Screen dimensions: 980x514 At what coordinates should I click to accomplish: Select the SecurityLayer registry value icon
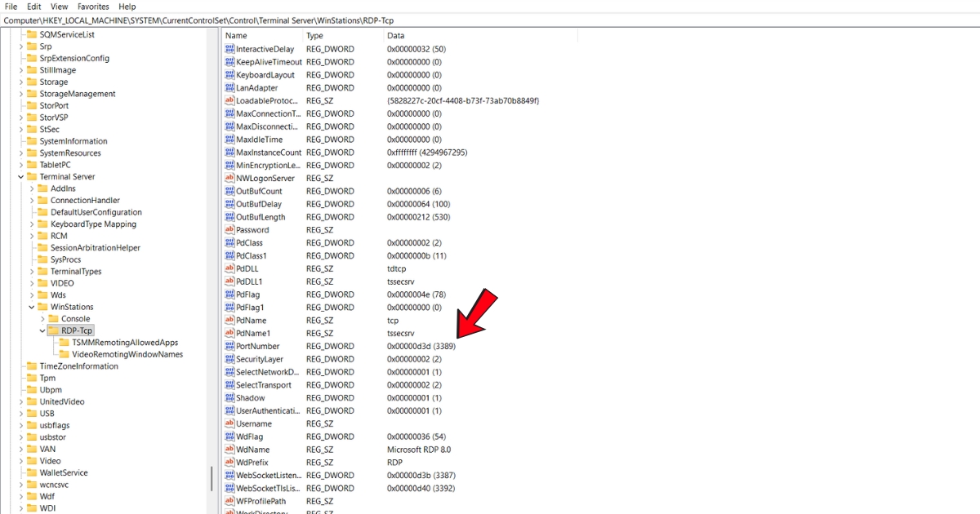229,360
